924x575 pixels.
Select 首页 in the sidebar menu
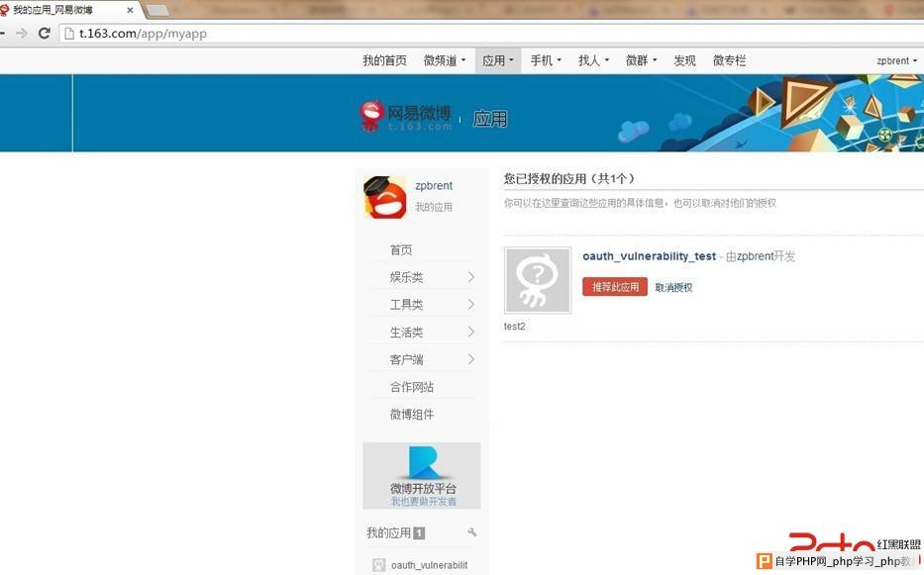coord(401,249)
